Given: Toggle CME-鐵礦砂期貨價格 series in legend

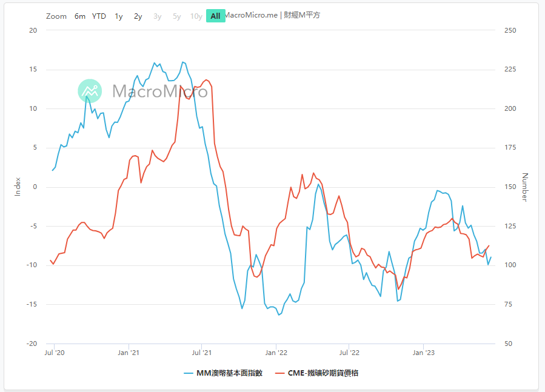Looking at the screenshot, I should 323,373.
